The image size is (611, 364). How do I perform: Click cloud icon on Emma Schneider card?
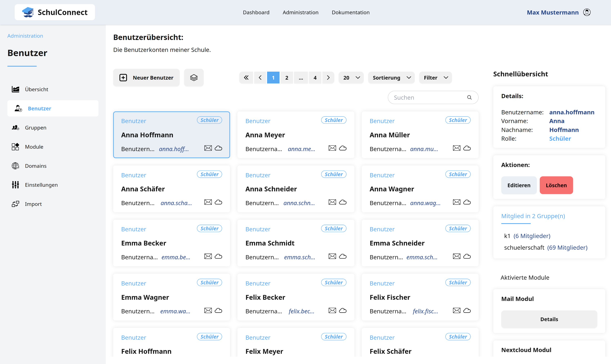point(467,256)
